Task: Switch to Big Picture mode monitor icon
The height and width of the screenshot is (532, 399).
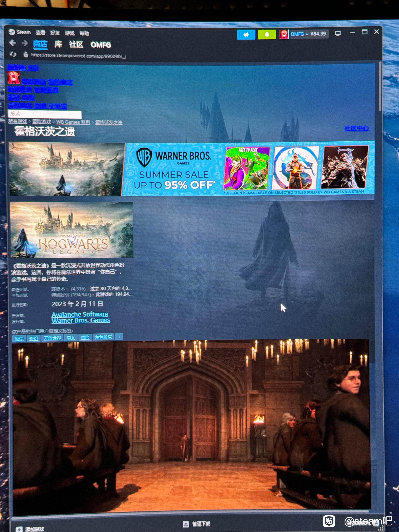Action: [338, 34]
